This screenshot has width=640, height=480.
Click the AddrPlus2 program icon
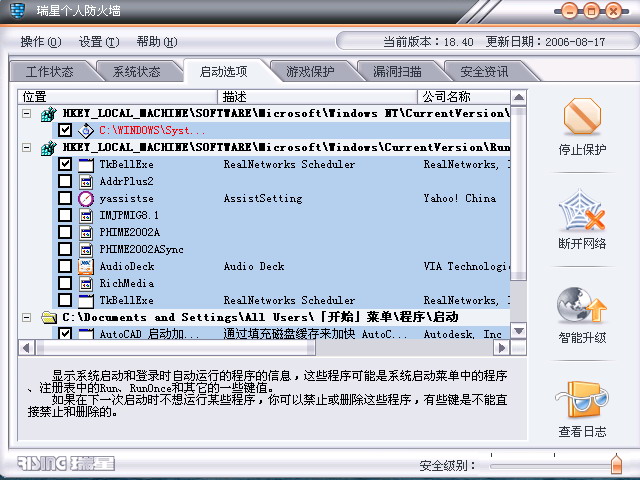pos(86,182)
